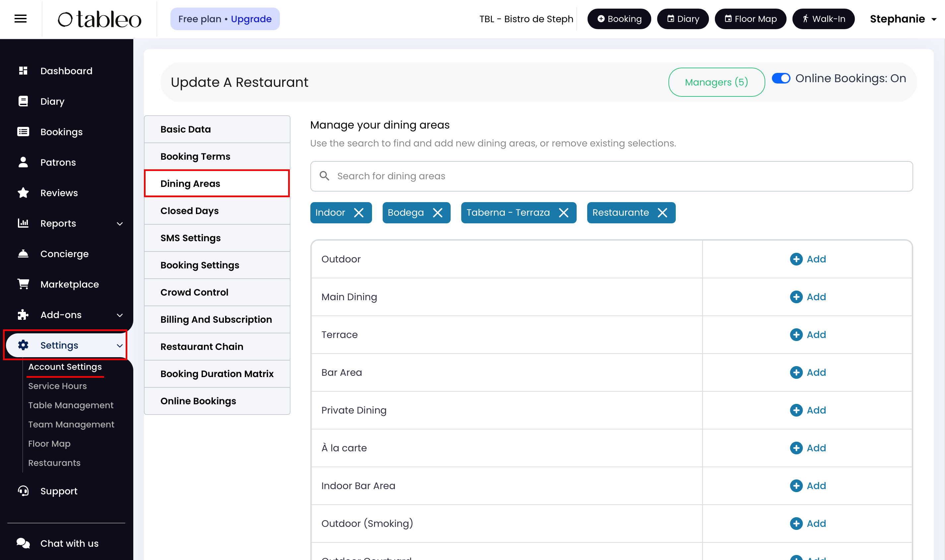Click the Marketplace cart icon

pyautogui.click(x=23, y=284)
